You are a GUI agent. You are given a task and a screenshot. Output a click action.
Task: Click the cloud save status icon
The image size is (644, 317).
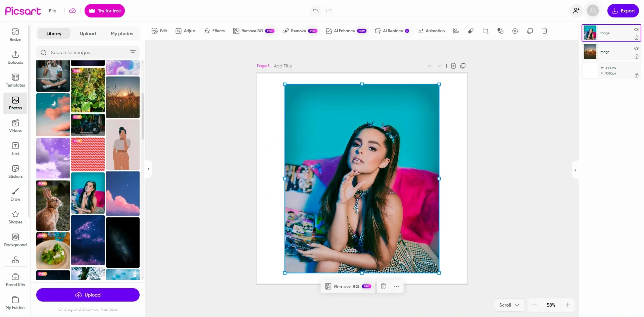[72, 11]
